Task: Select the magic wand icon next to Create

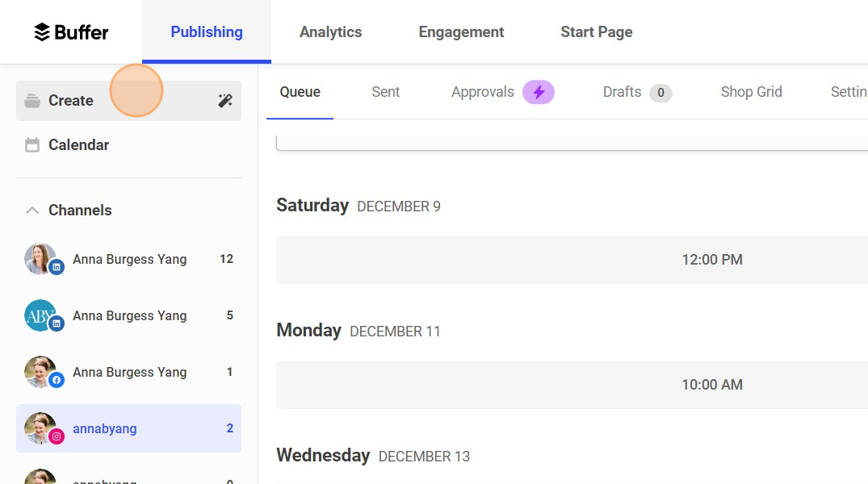Action: point(224,100)
